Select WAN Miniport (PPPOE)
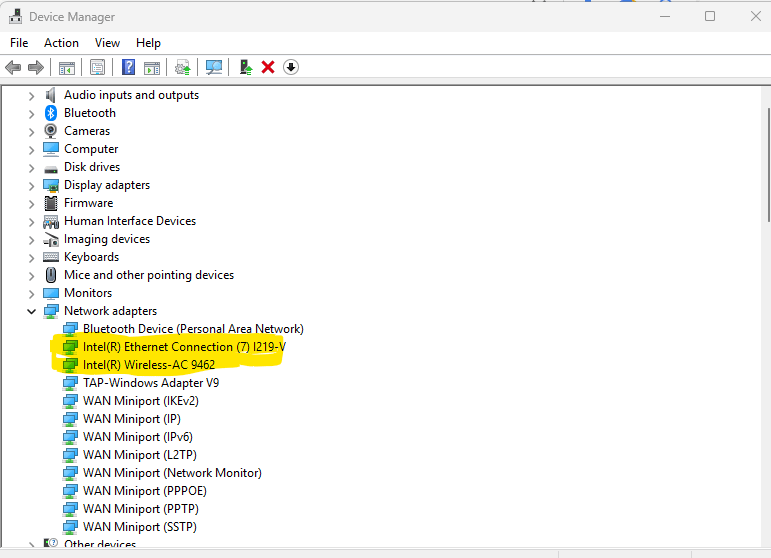 pos(145,491)
